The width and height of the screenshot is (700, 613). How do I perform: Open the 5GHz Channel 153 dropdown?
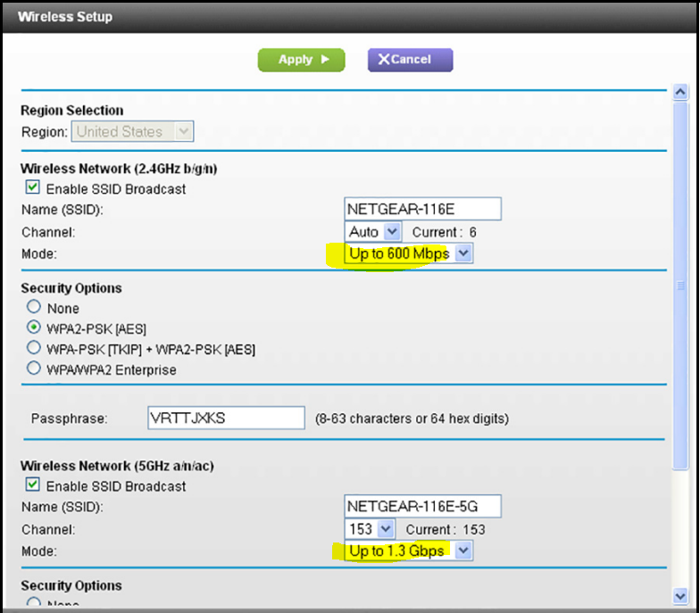click(x=370, y=529)
